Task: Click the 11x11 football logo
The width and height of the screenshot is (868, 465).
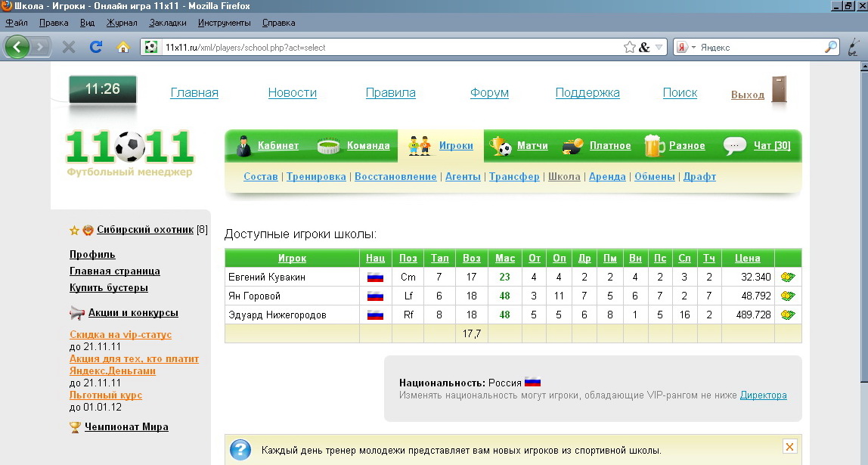Action: [130, 147]
